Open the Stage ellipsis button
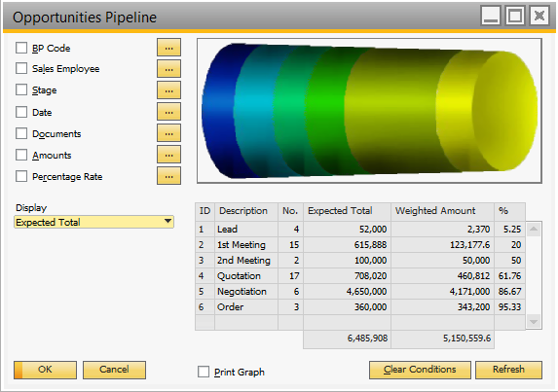 click(x=168, y=90)
